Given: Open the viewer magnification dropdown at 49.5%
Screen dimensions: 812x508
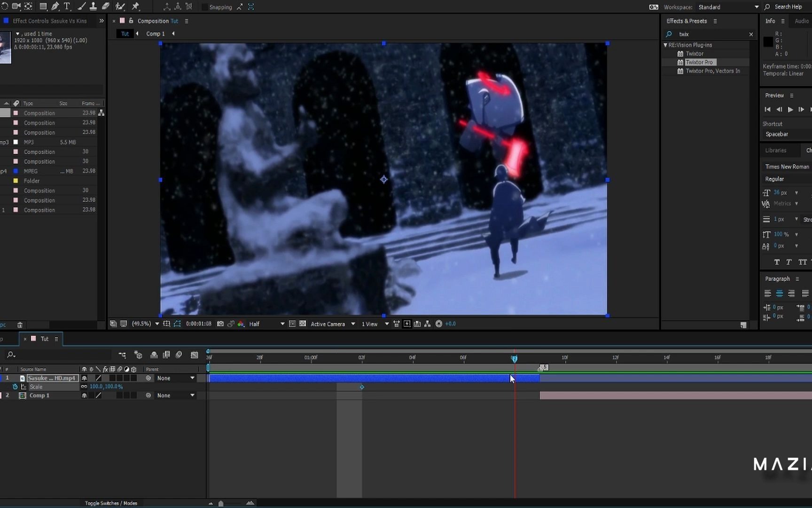Looking at the screenshot, I should tap(145, 324).
